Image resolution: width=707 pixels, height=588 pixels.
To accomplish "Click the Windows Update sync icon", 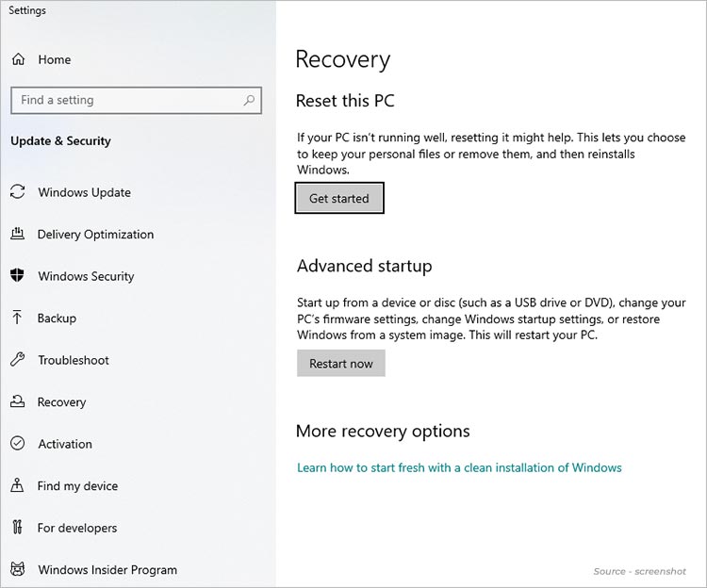I will (x=18, y=191).
